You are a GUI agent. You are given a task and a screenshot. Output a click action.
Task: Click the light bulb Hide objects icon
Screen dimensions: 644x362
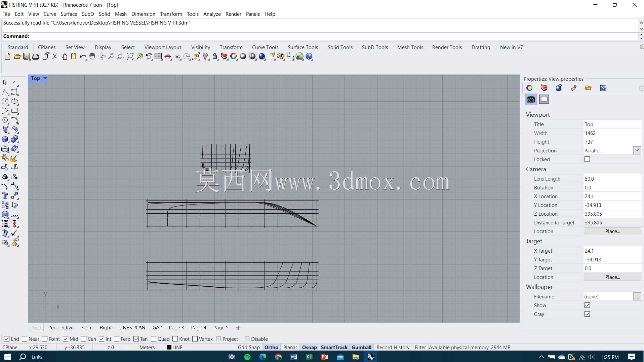(x=206, y=57)
